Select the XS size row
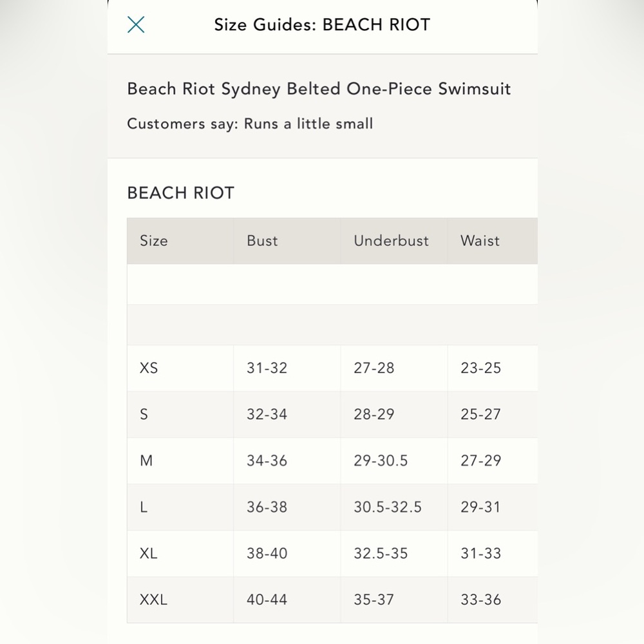The width and height of the screenshot is (644, 644). 332,368
